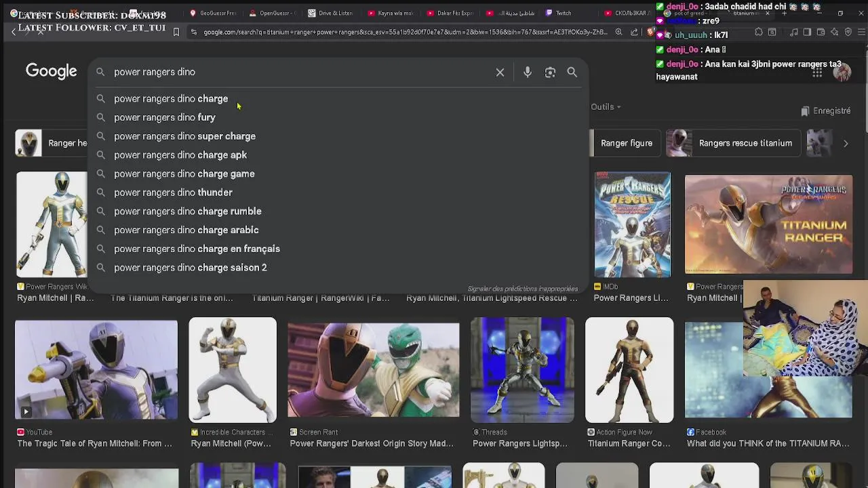Open Google Lens image search icon

550,73
